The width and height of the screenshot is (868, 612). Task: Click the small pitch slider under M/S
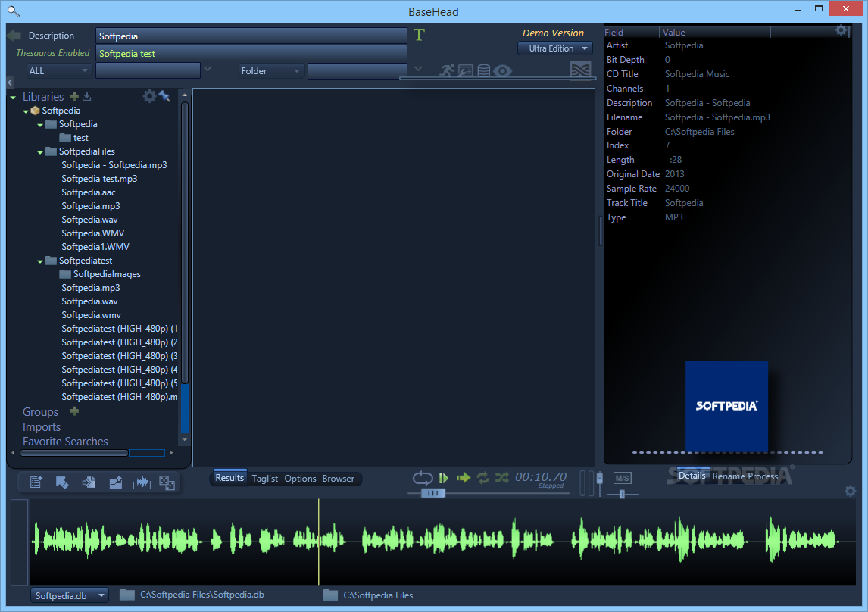622,494
